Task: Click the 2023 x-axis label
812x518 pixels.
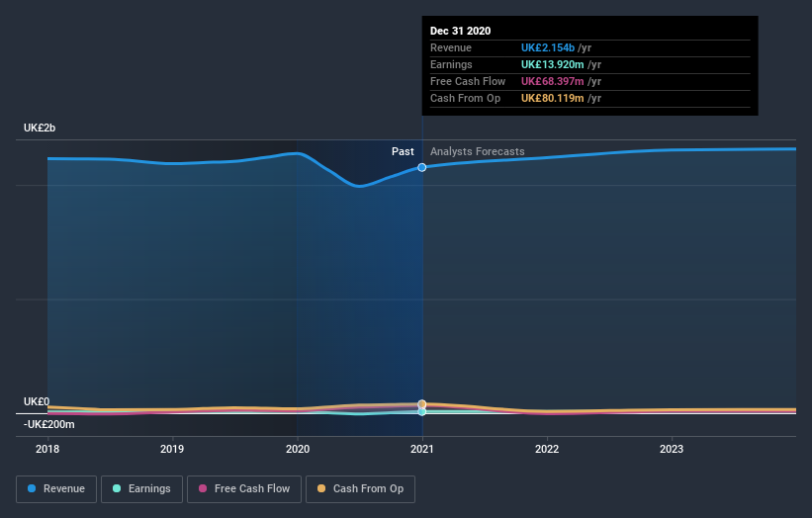Action: [672, 449]
